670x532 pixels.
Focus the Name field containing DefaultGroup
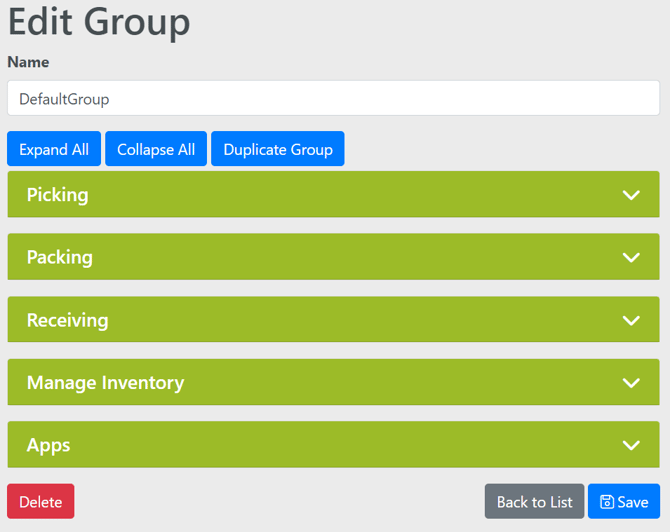[333, 99]
